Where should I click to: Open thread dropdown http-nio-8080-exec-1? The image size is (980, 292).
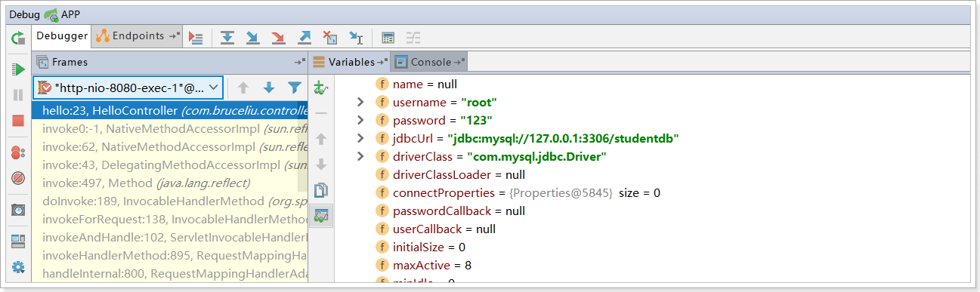pyautogui.click(x=128, y=88)
